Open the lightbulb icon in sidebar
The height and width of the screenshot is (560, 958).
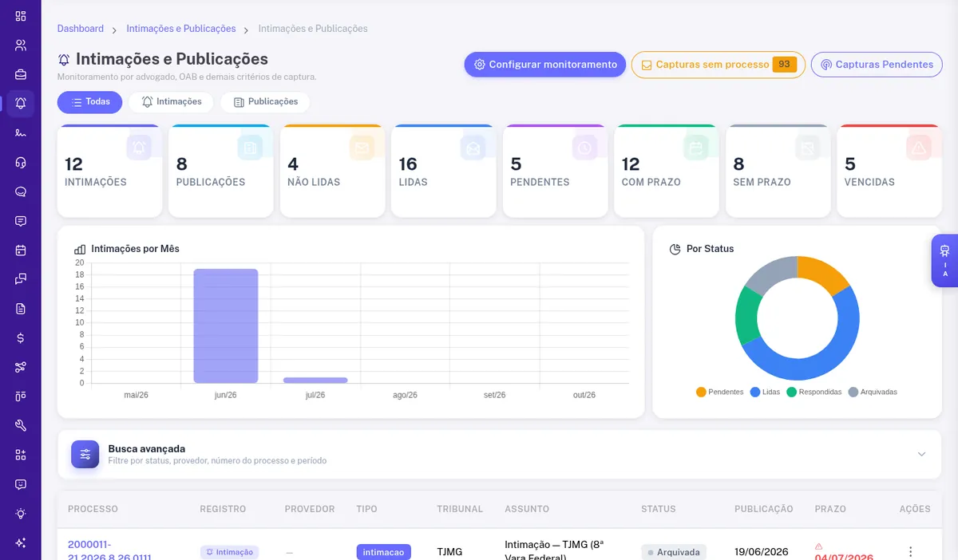21,513
